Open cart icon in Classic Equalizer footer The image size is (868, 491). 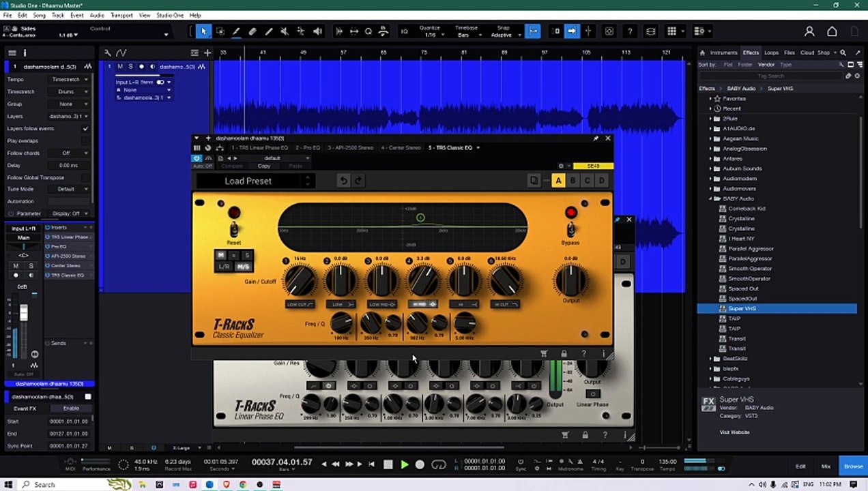point(544,353)
